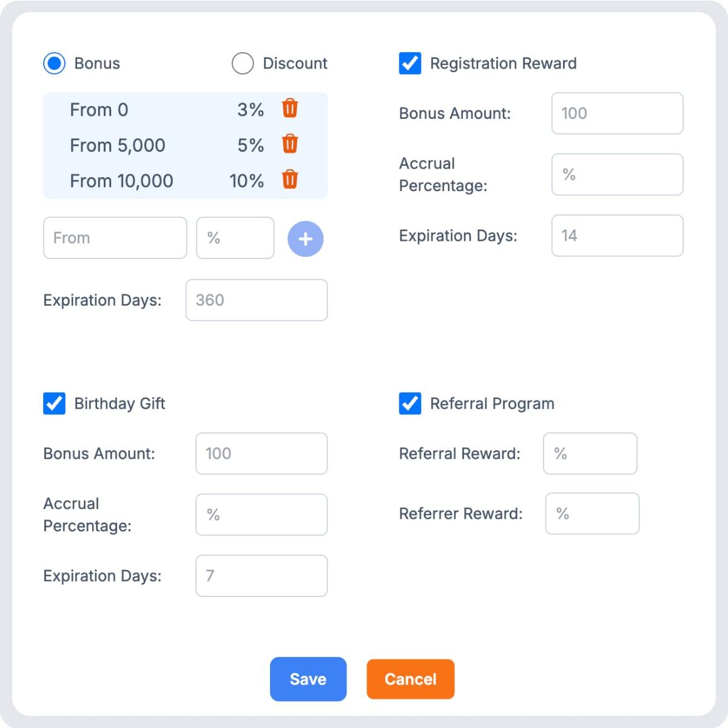Screen dimensions: 728x728
Task: Select the Discount radio button
Action: point(243,63)
